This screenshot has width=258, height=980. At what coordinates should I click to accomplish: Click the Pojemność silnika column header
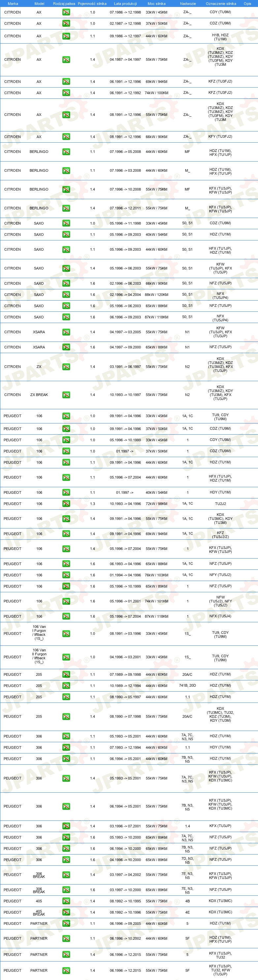(x=92, y=4)
